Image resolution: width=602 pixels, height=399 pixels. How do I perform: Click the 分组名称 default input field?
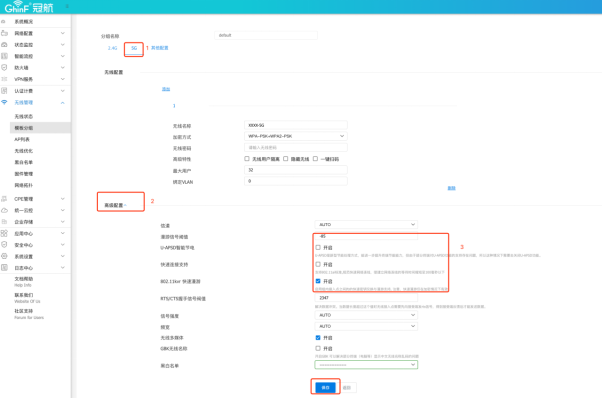pos(266,35)
